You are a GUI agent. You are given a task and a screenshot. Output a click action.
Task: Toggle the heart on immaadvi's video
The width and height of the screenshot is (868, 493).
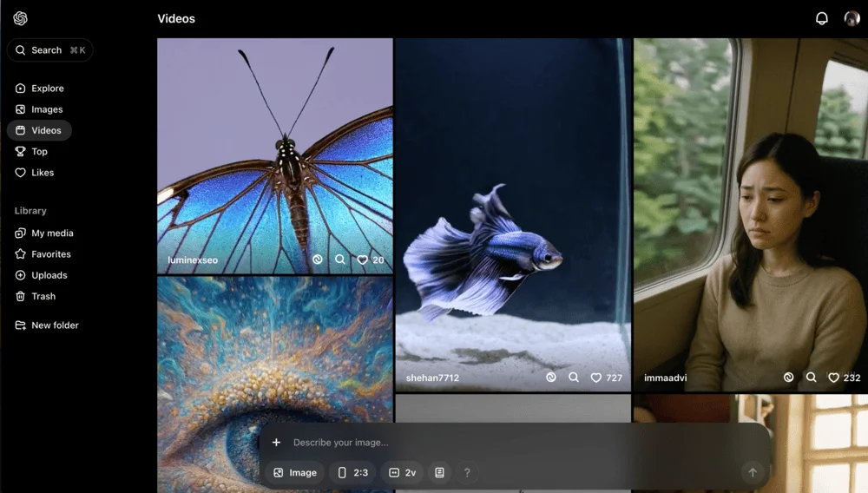pos(833,378)
